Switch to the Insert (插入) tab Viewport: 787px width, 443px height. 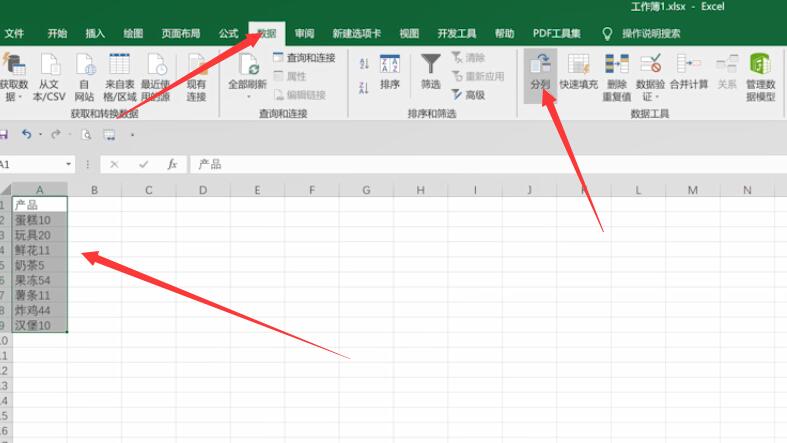pyautogui.click(x=95, y=34)
